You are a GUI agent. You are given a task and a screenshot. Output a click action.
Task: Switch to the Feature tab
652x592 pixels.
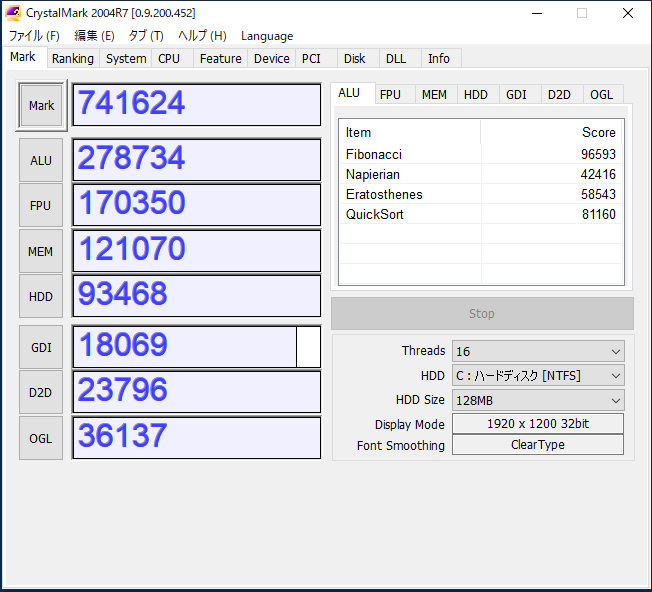click(x=220, y=58)
